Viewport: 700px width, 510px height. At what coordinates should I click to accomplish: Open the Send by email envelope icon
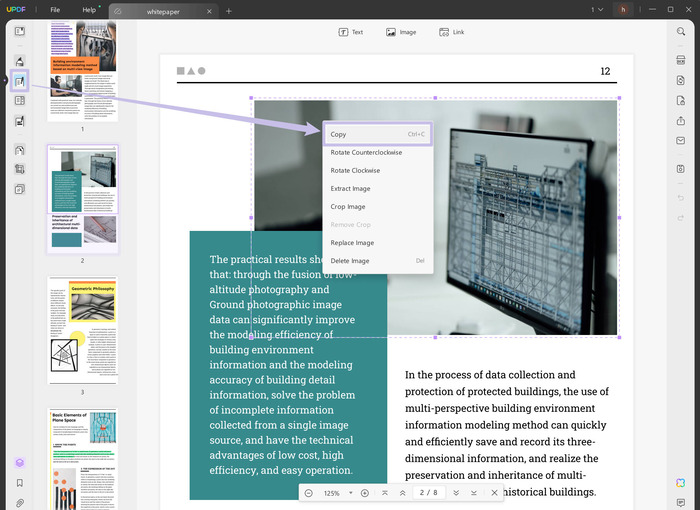(x=680, y=141)
